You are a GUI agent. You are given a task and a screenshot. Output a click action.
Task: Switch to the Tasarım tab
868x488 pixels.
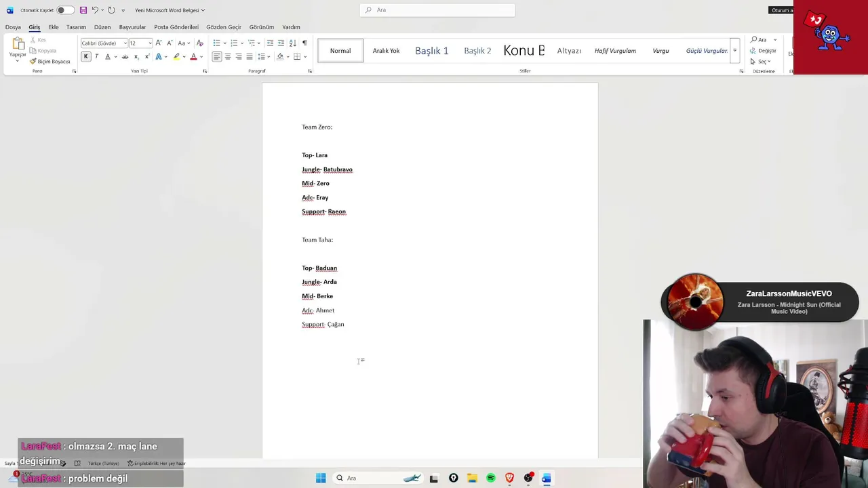[x=76, y=27]
